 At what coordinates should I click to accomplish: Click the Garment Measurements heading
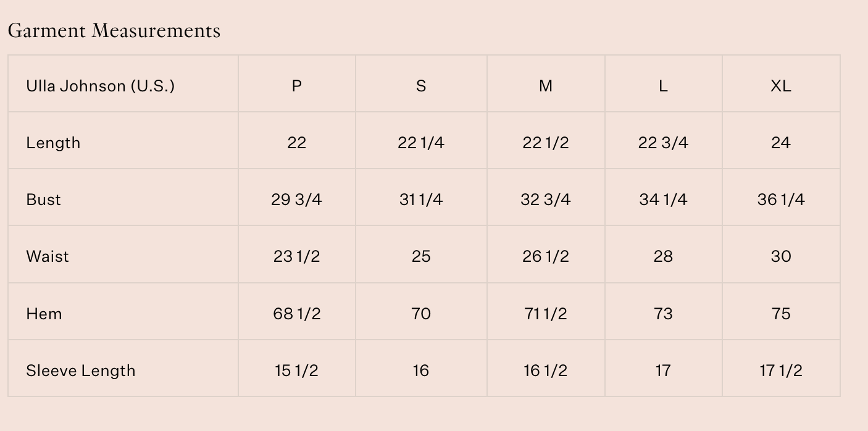[x=114, y=30]
